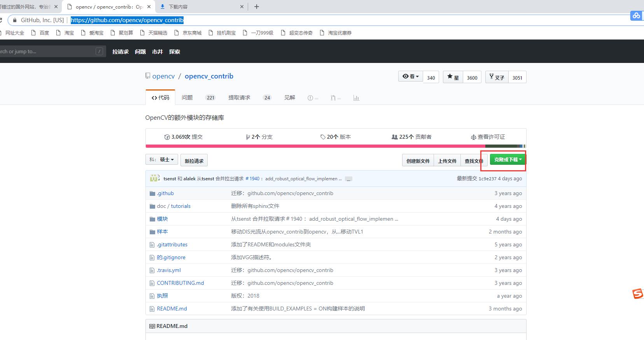Image resolution: width=644 pixels, height=340 pixels.
Task: Click the 创建新文件 button
Action: [418, 160]
